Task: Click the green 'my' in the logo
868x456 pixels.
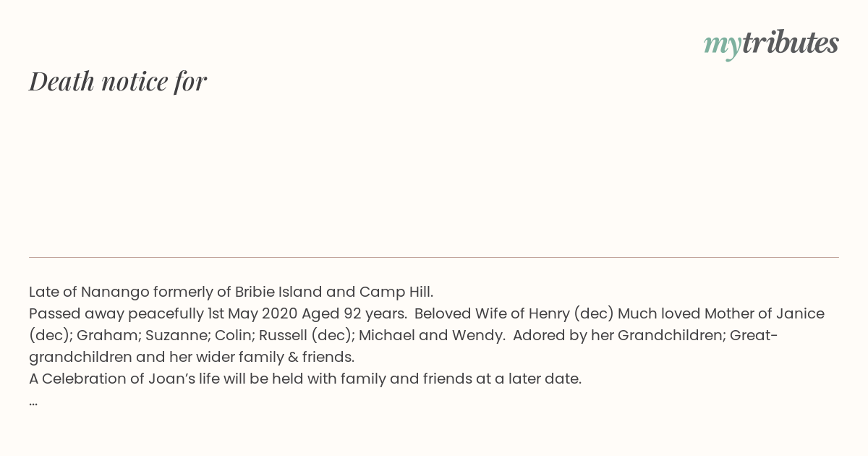Action: [722, 45]
